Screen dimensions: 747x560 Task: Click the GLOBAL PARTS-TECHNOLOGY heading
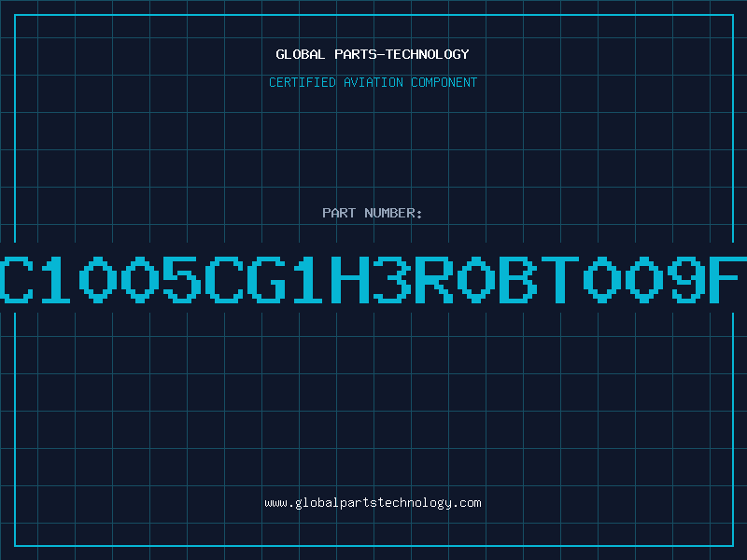[373, 54]
